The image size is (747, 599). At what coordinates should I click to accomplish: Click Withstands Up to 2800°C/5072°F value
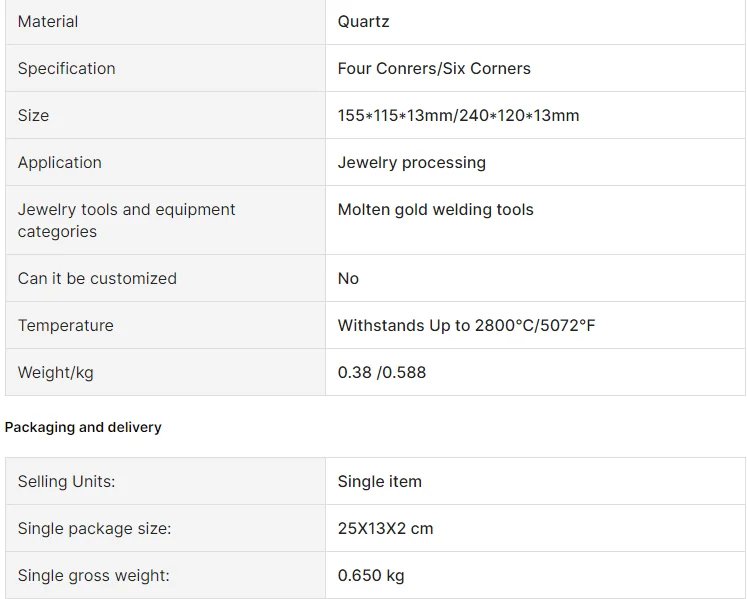point(466,325)
